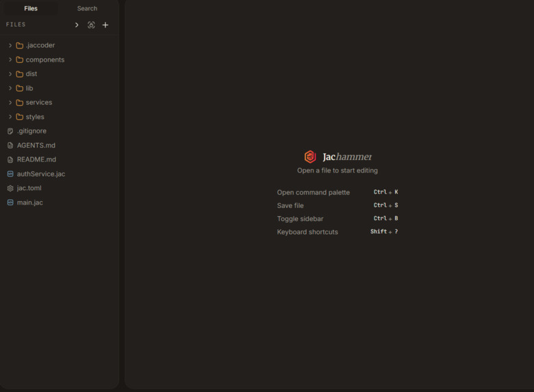Click the Ctrl + K shortcut label
Screen dimensions: 534x392
coord(385,192)
